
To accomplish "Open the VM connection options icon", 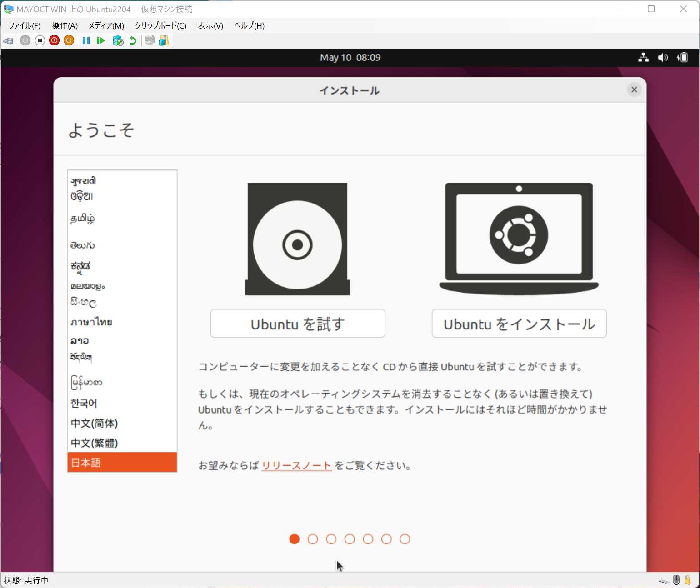I will 8,40.
